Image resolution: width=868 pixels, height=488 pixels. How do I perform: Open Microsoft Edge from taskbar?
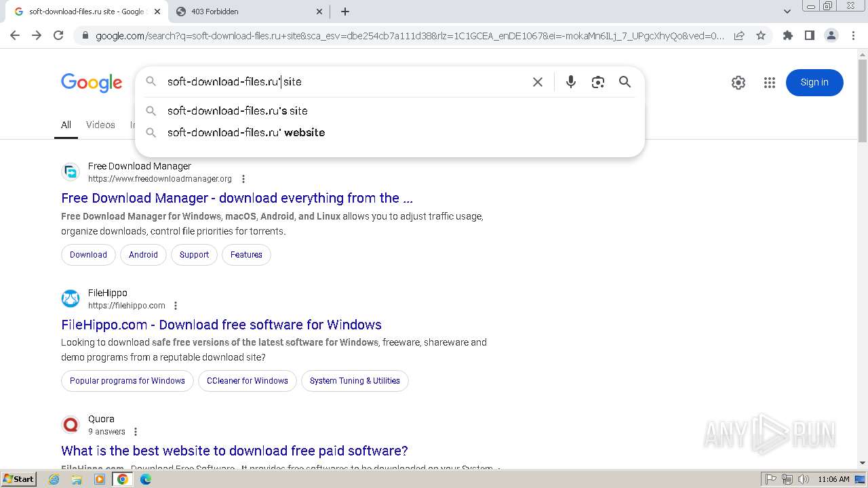(x=146, y=479)
